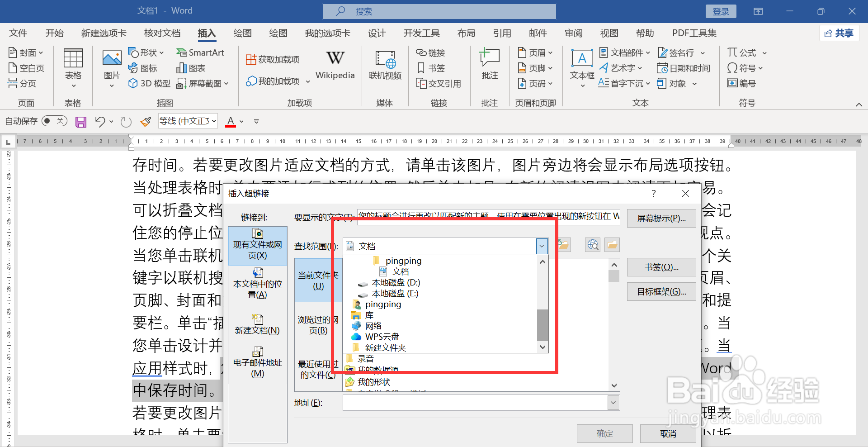Insert a 文本框 text box

[582, 68]
